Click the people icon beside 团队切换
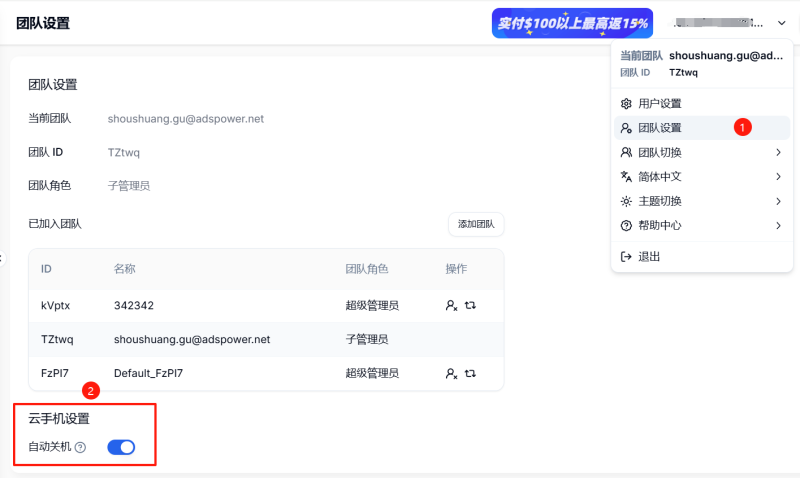Image resolution: width=800 pixels, height=478 pixels. click(x=626, y=152)
